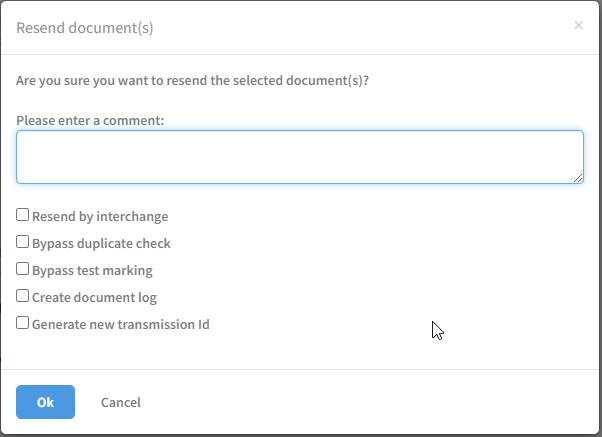Check the Bypass test marking box
602x437 pixels.
click(23, 269)
